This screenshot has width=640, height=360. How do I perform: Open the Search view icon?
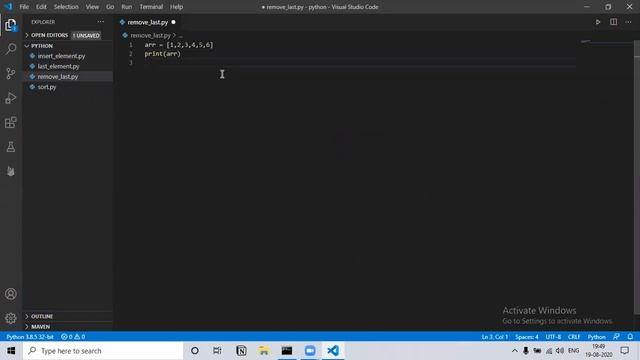pos(11,49)
